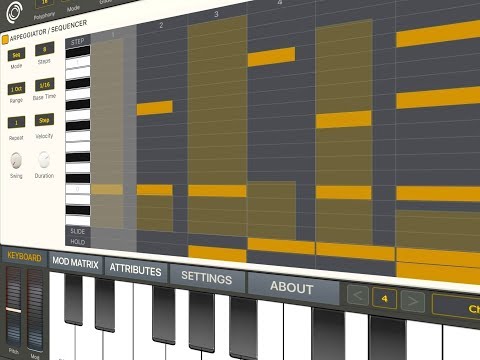Click the Pitch wheel strip
480x360 pixels.
(13, 307)
